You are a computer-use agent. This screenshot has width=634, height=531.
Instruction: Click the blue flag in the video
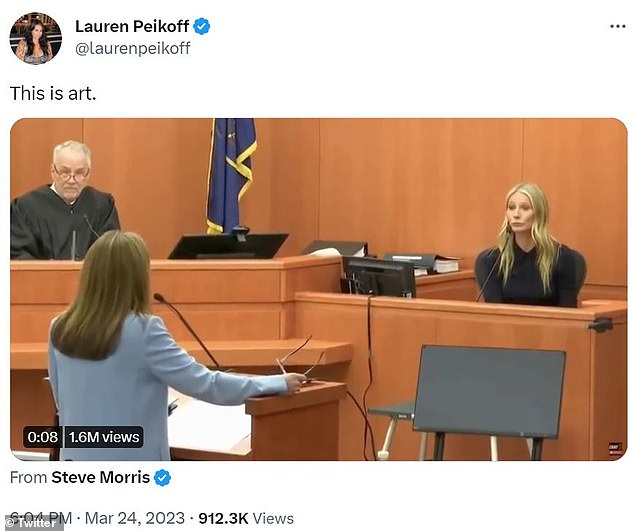coord(231,176)
